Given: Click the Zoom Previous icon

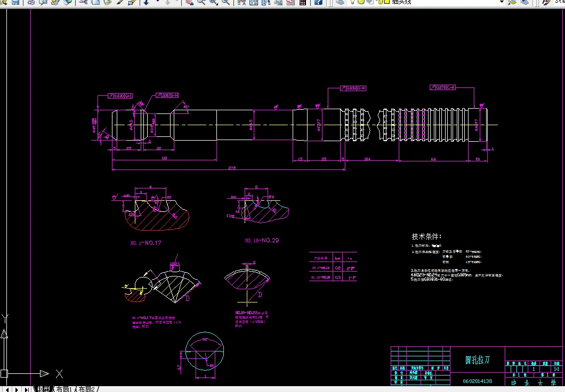Looking at the screenshot, I should pos(225,2).
